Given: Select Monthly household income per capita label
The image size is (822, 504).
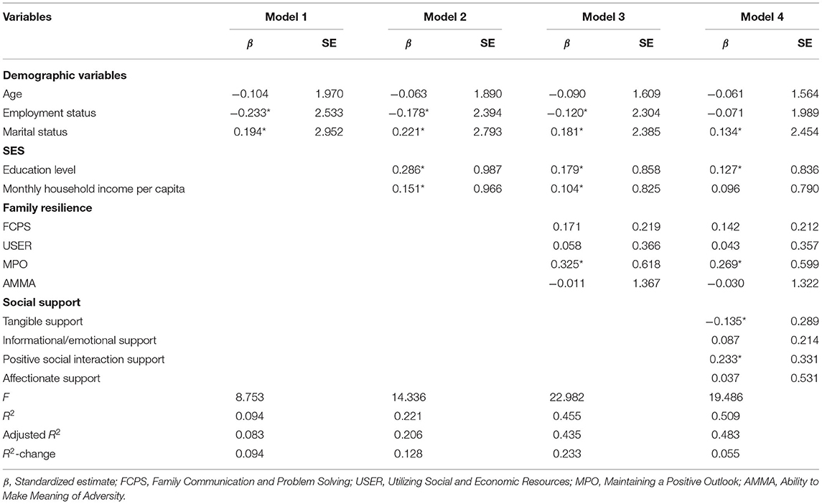Looking at the screenshot, I should click(94, 189).
